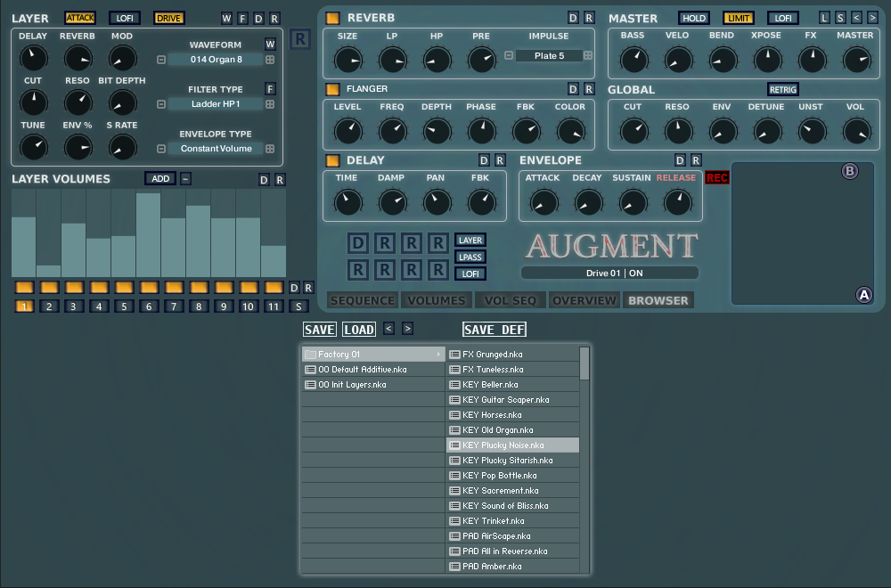This screenshot has height=588, width=891.
Task: Click the B marker in the XY pad
Action: pos(850,171)
